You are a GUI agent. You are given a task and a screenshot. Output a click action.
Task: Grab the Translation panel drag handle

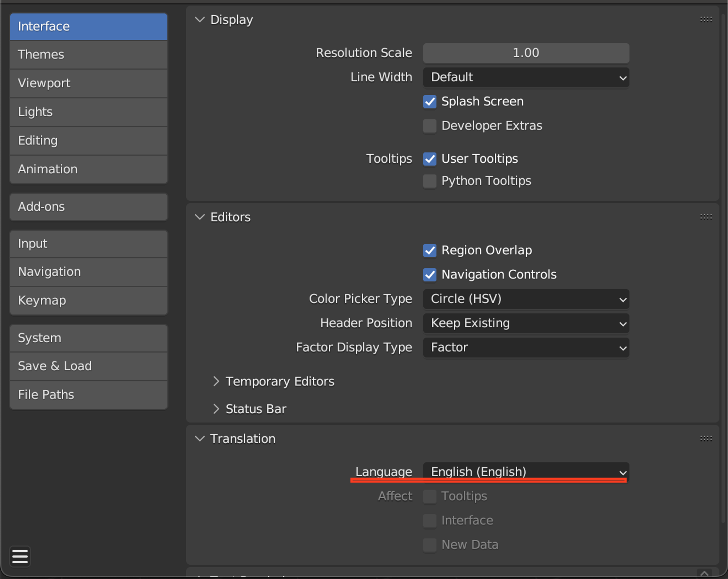(x=706, y=439)
